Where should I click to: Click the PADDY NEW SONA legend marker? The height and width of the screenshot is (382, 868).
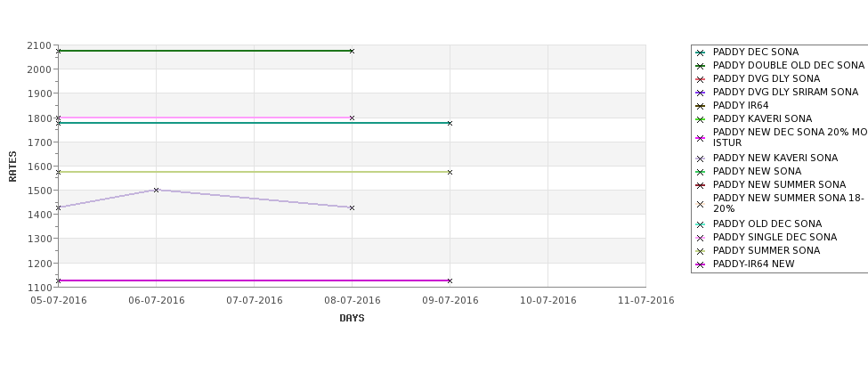[700, 172]
